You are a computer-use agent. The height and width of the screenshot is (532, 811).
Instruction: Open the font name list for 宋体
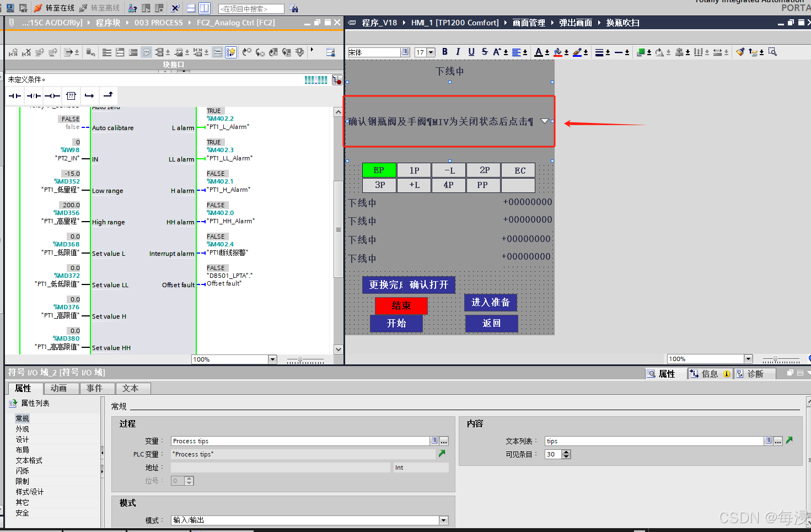pos(405,52)
